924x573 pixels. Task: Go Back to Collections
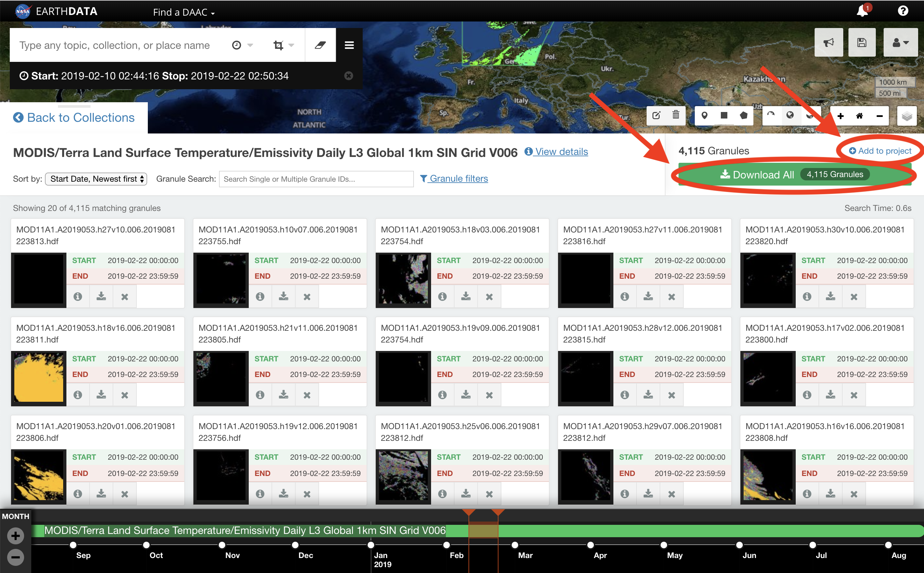point(74,118)
